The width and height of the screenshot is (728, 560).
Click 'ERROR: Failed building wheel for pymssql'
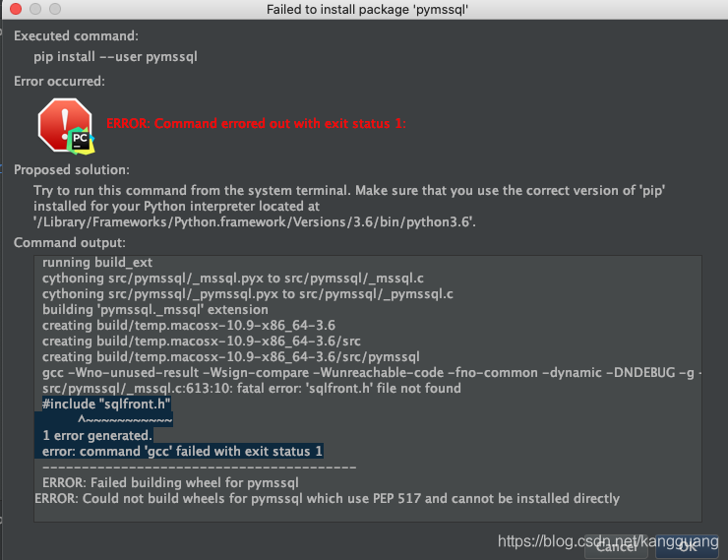click(x=170, y=483)
